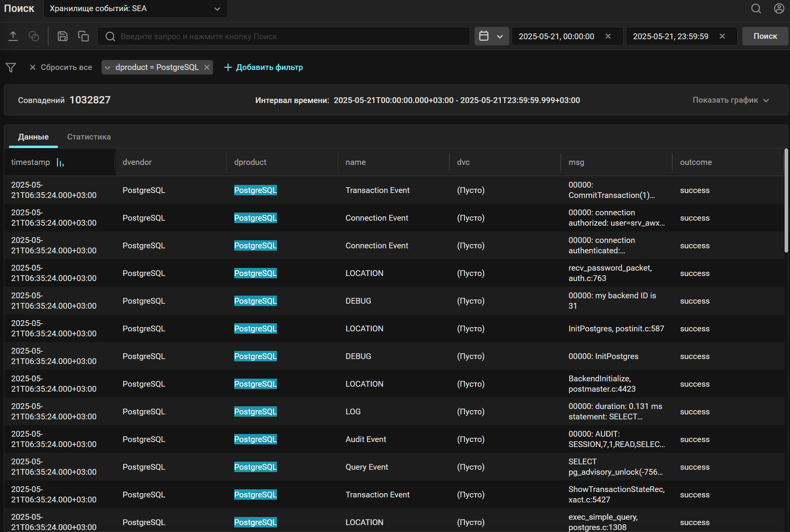Image resolution: width=790 pixels, height=532 pixels.
Task: Click the query input field
Action: coord(285,36)
